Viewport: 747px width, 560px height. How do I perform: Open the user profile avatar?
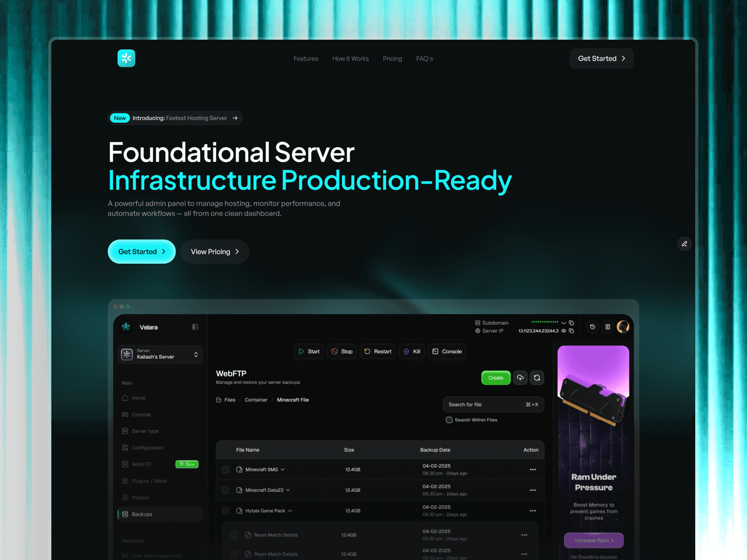(x=623, y=327)
